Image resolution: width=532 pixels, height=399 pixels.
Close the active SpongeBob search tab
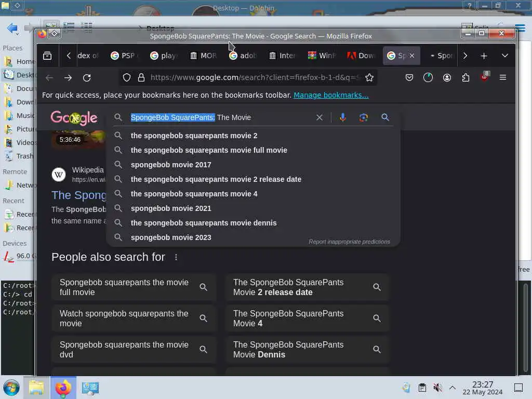[x=412, y=56]
